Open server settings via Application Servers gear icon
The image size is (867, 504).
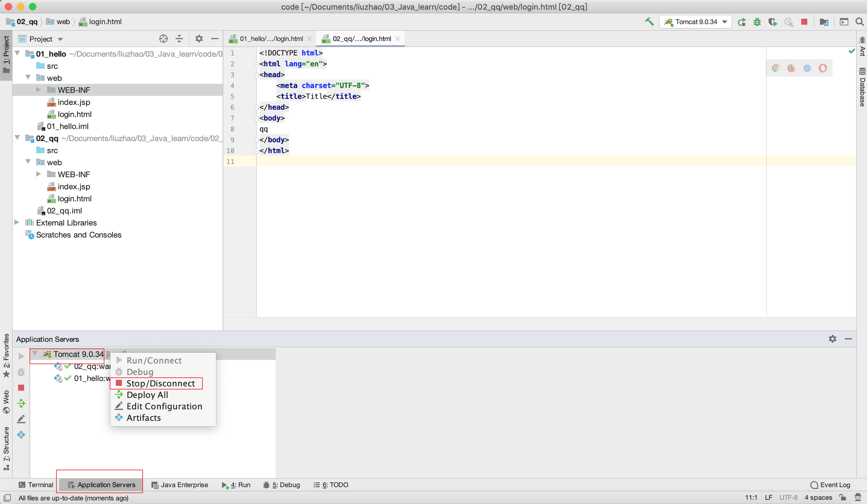pos(832,339)
